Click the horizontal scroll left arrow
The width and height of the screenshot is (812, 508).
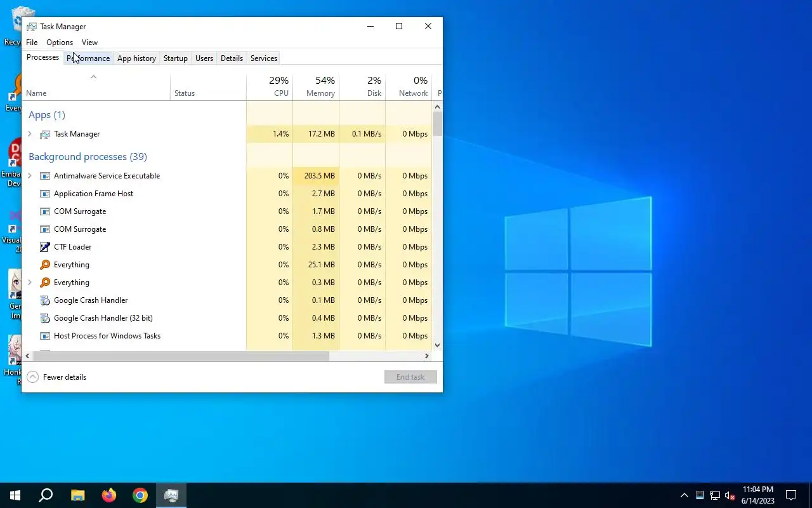tap(27, 356)
